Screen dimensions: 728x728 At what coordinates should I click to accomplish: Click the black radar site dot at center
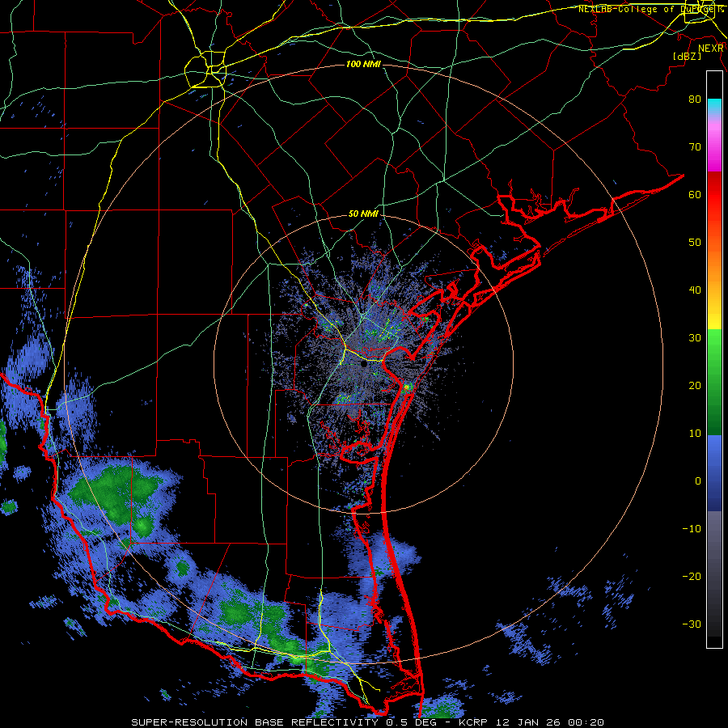pyautogui.click(x=364, y=365)
